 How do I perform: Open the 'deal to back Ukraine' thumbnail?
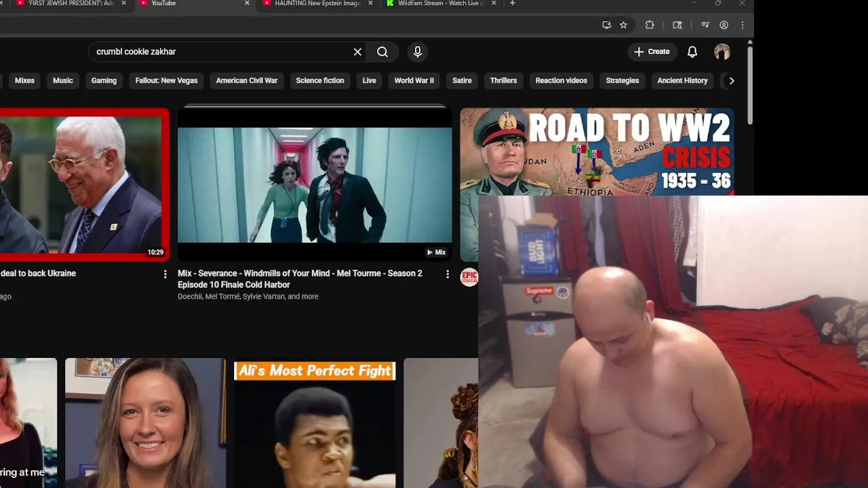(x=83, y=184)
